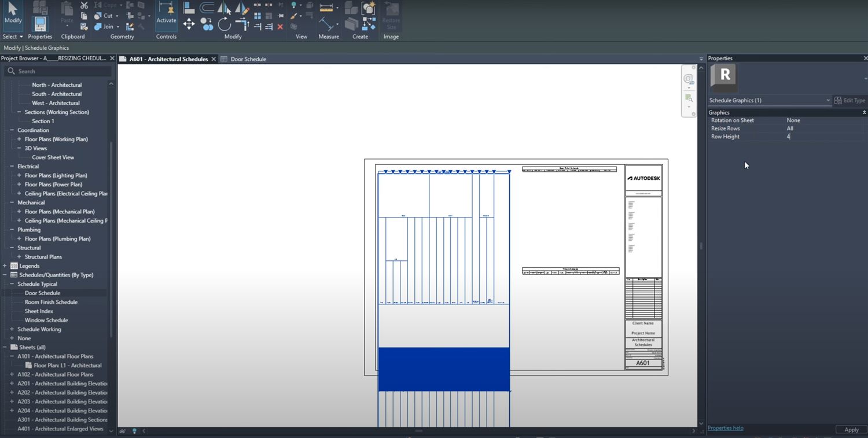Click the Row Height value field
The image size is (868, 438).
[x=825, y=137]
